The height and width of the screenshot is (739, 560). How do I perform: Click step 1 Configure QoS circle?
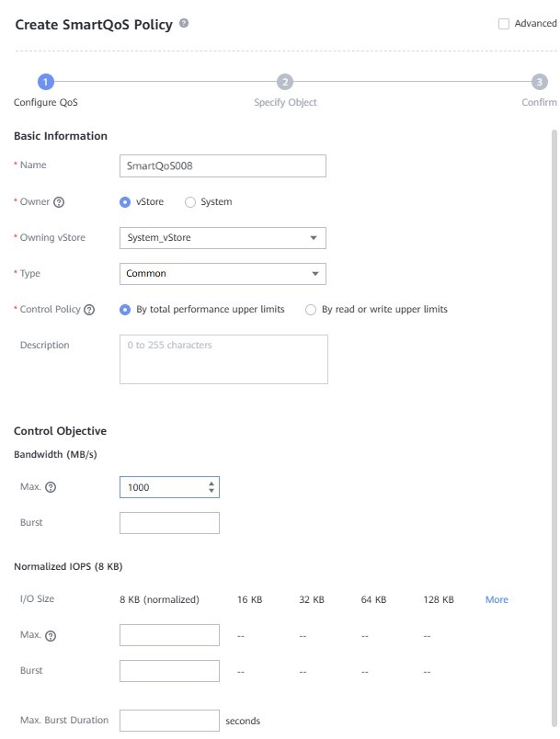[x=46, y=82]
